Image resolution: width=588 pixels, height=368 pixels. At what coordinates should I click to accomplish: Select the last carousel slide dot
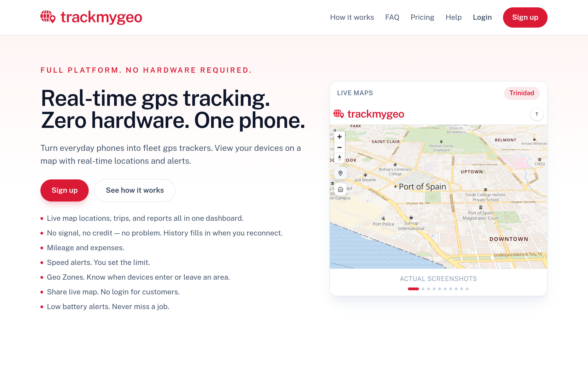pos(467,289)
